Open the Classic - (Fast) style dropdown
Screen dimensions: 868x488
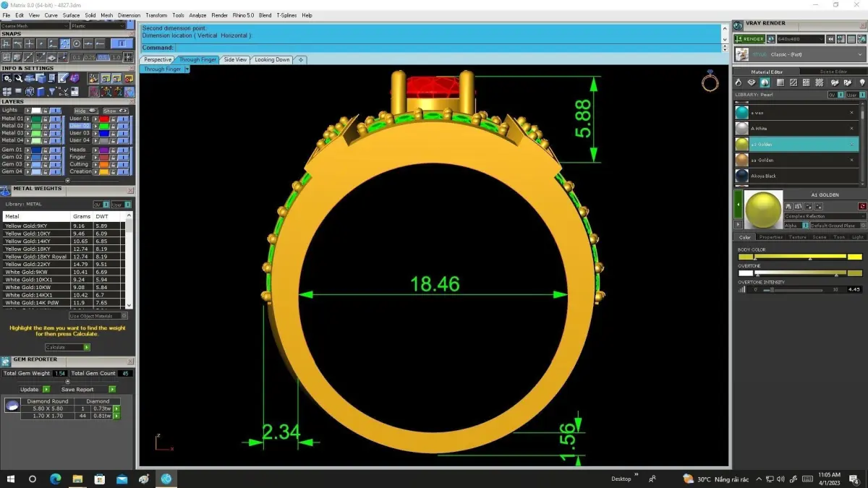[x=801, y=55]
